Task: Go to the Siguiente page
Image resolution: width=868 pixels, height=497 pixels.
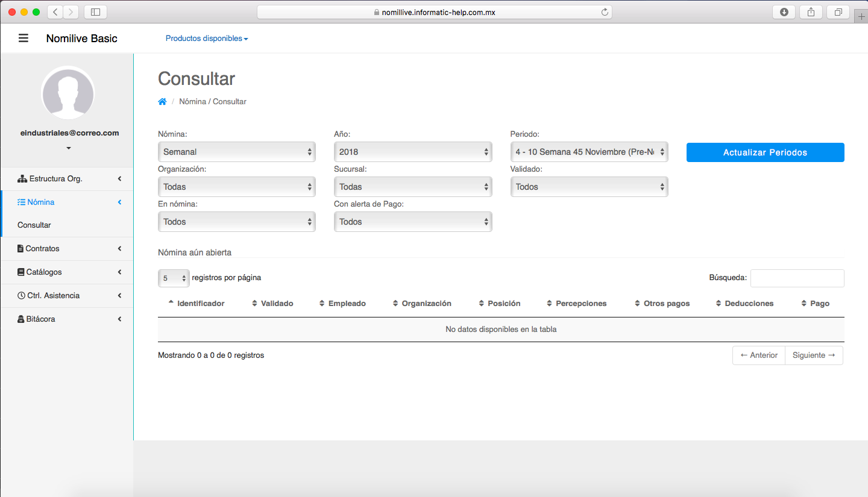Action: coord(814,355)
